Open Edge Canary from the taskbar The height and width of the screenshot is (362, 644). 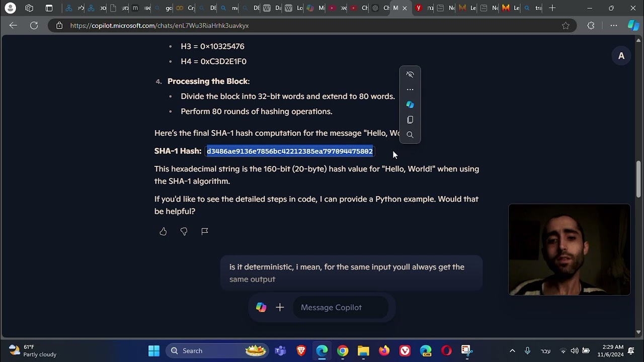pos(426,351)
